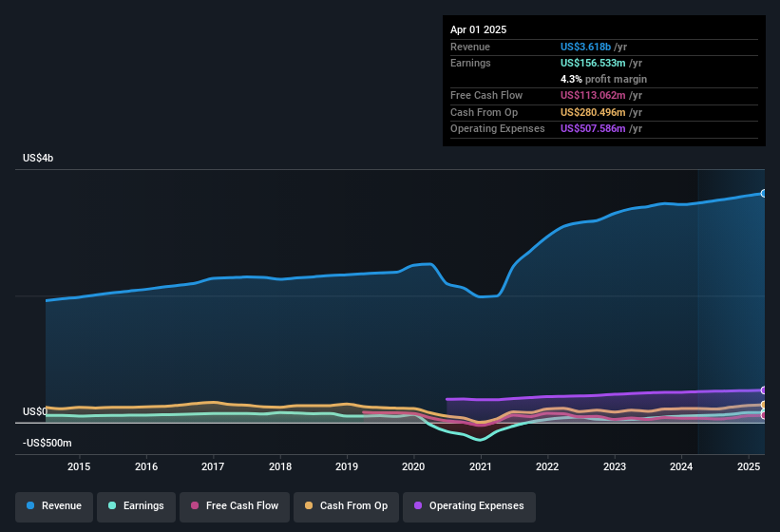Click the Operating Expenses row label in tooltip
The image size is (780, 532).
498,129
